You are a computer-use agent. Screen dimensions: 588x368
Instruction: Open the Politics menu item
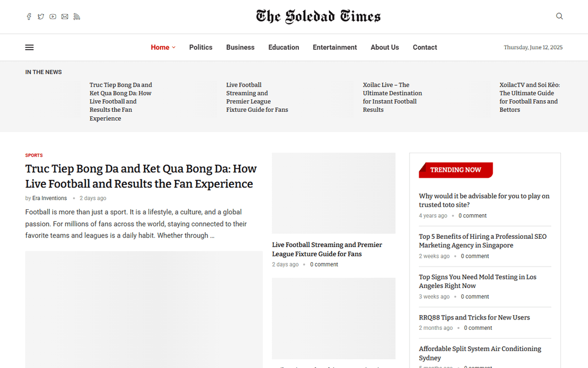[x=200, y=47]
